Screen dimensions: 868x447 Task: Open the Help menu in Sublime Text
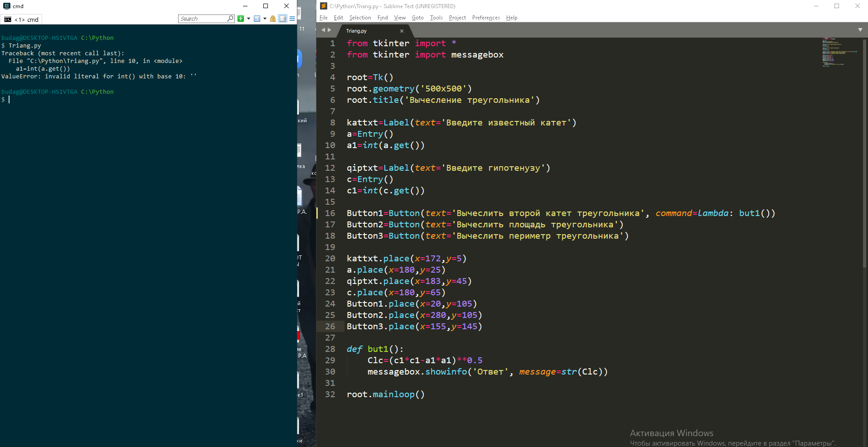point(512,18)
